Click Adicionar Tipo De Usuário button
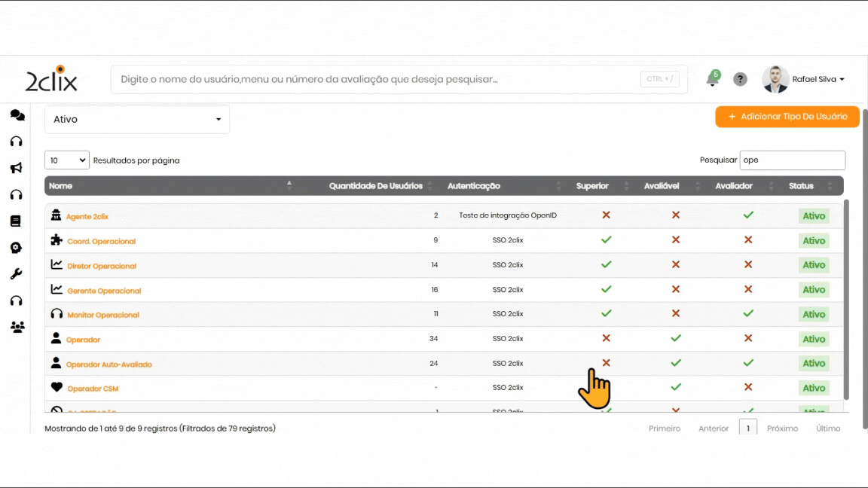This screenshot has height=488, width=868. (787, 117)
